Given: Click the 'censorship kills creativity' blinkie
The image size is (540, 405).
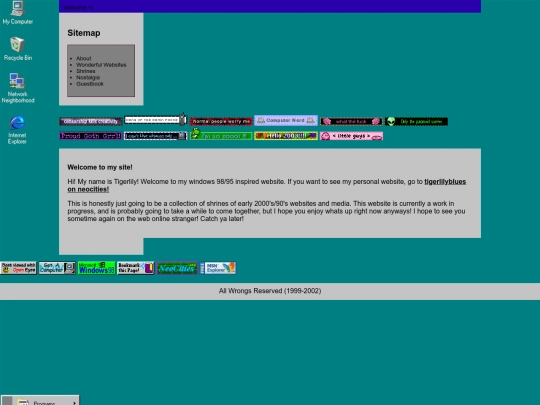Looking at the screenshot, I should point(91,121).
